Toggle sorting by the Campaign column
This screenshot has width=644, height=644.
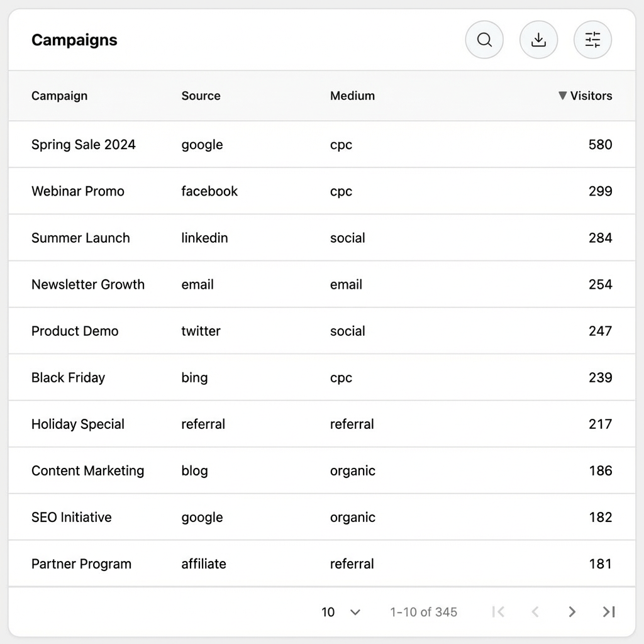pos(59,96)
